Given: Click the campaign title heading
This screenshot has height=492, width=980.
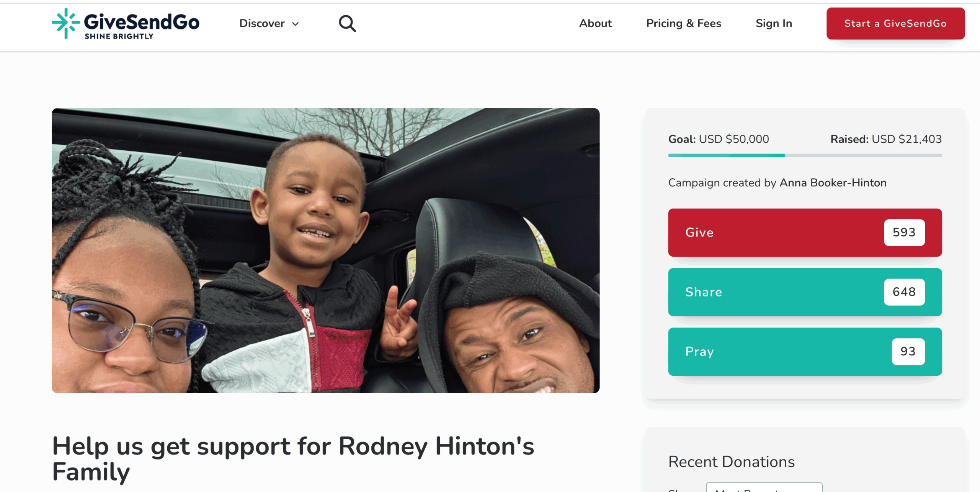Looking at the screenshot, I should point(293,459).
